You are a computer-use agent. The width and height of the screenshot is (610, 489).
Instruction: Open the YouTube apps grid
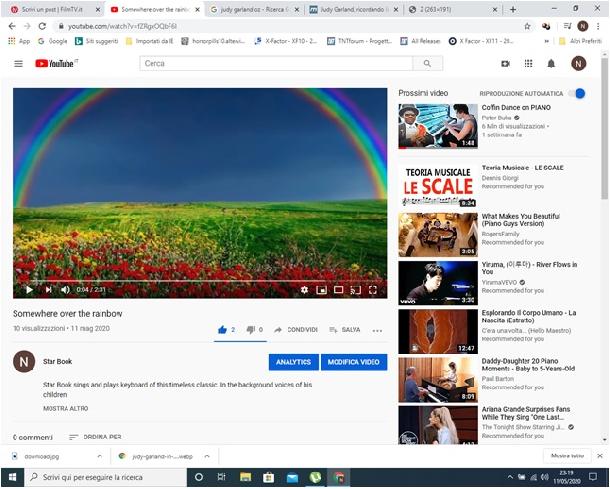[x=527, y=64]
